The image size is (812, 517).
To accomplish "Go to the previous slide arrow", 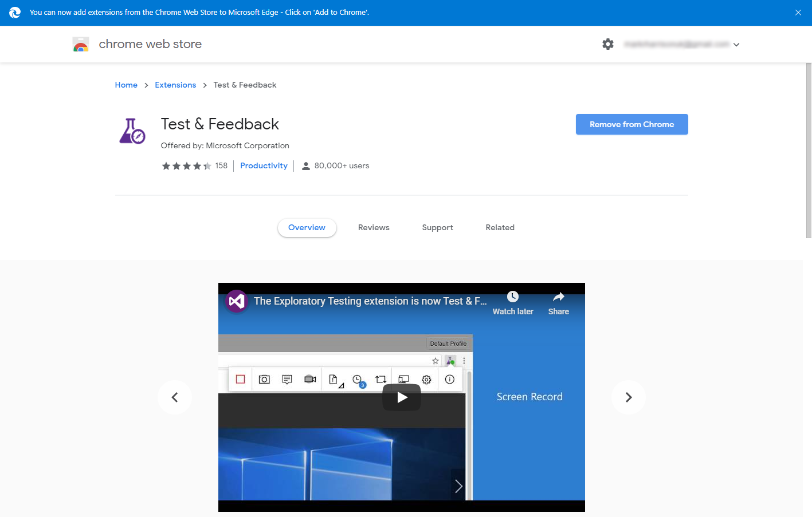I will [x=175, y=397].
